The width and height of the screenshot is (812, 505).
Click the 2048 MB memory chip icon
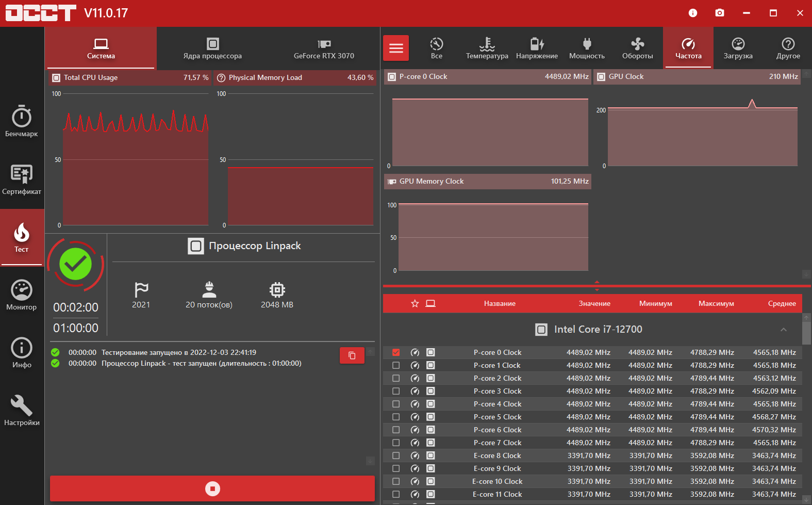[277, 289]
